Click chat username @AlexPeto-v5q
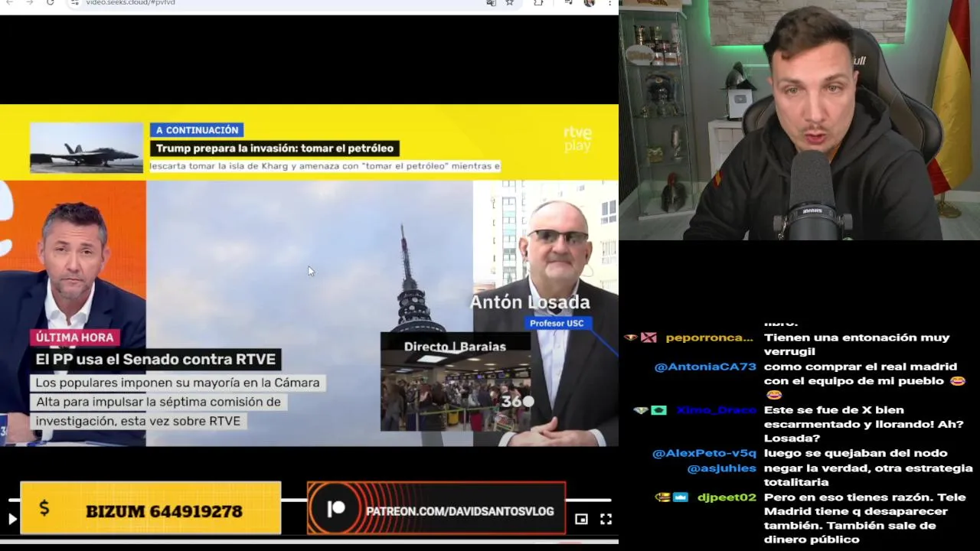Screen dimensions: 980x551 click(704, 453)
